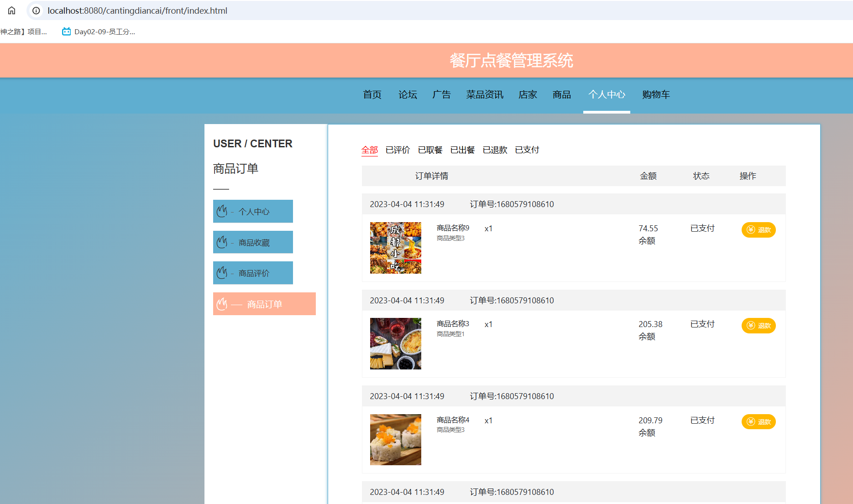
Task: Open the 商品 products page
Action: click(x=561, y=94)
